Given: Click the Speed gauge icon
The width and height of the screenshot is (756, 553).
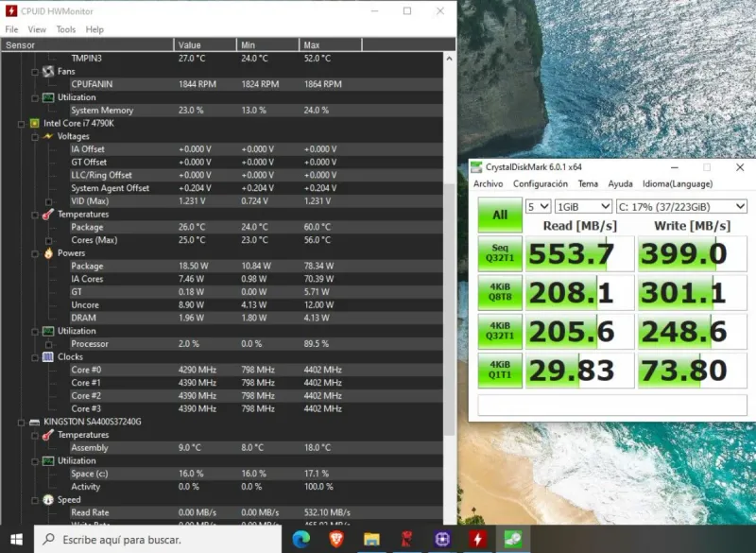Looking at the screenshot, I should [48, 500].
